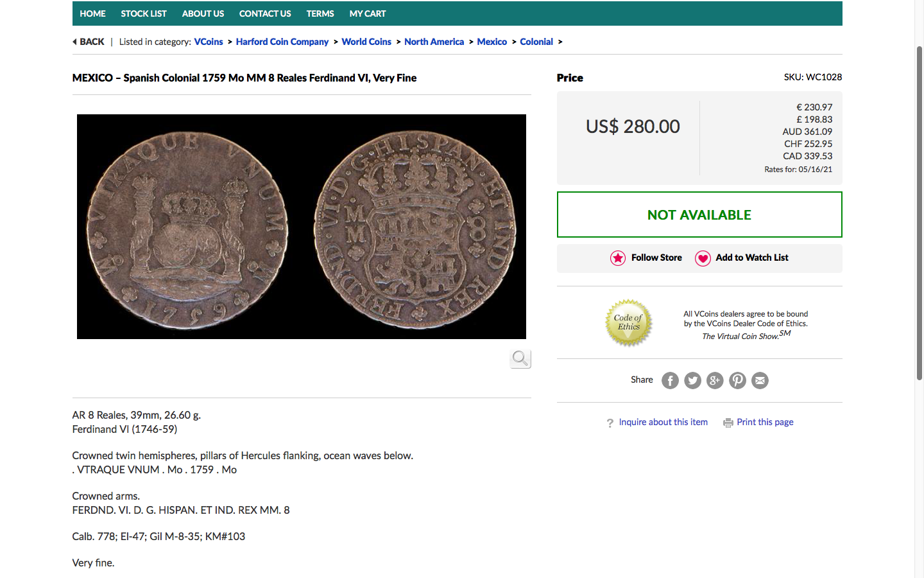
Task: Click the Follow Store star icon
Action: (x=618, y=258)
